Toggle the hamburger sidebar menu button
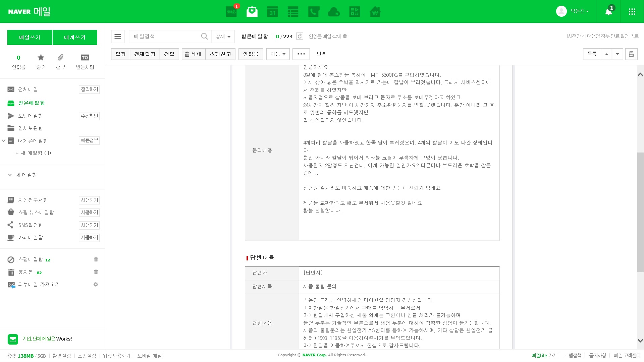The width and height of the screenshot is (644, 362). point(118,36)
